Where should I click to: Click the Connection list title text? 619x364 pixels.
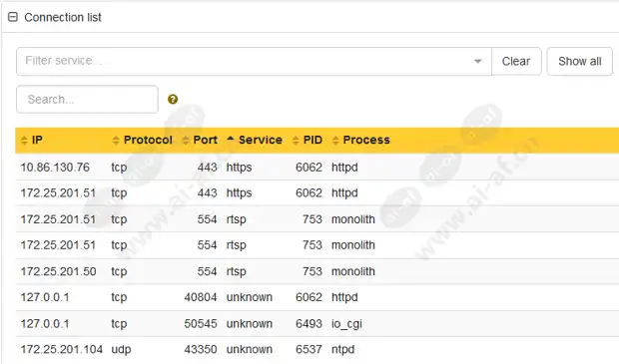(x=63, y=17)
